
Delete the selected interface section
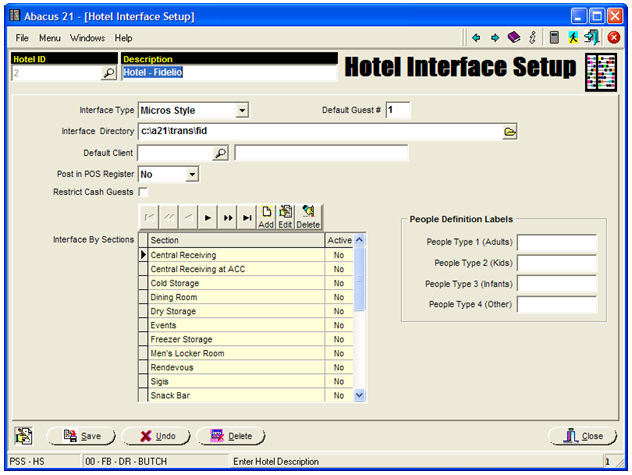(x=307, y=216)
